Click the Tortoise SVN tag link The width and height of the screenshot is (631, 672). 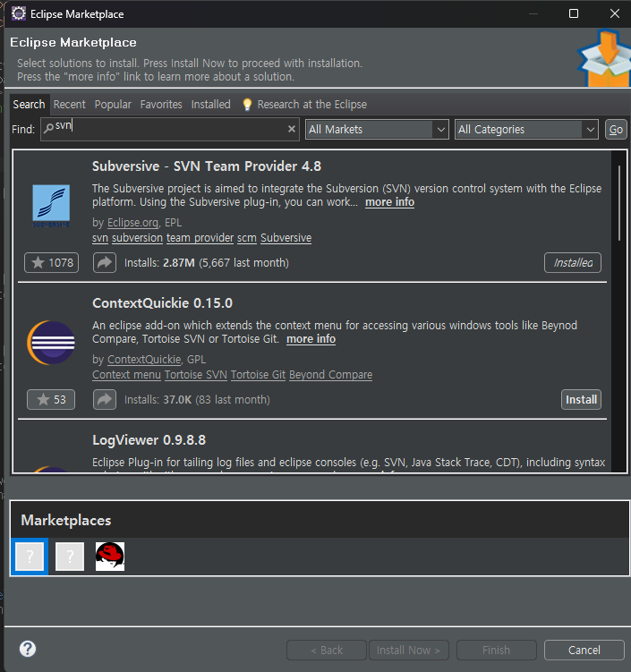(196, 375)
